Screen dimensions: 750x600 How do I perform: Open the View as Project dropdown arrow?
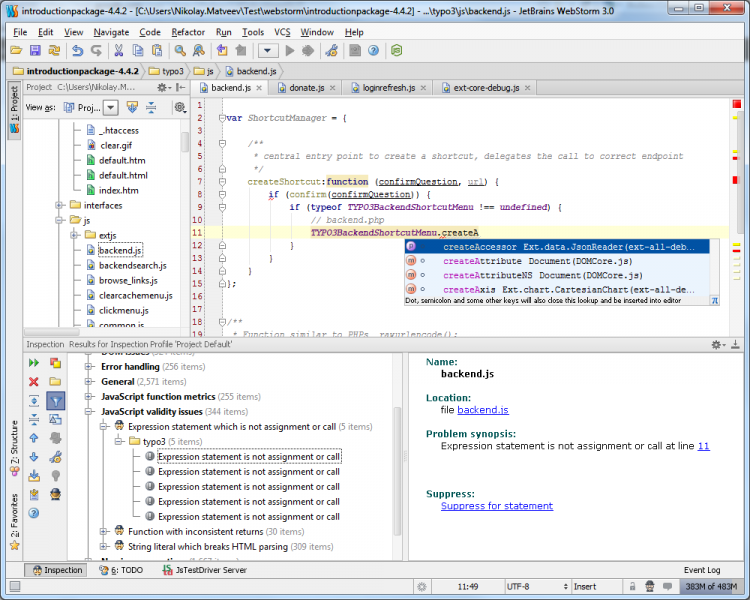click(x=111, y=108)
